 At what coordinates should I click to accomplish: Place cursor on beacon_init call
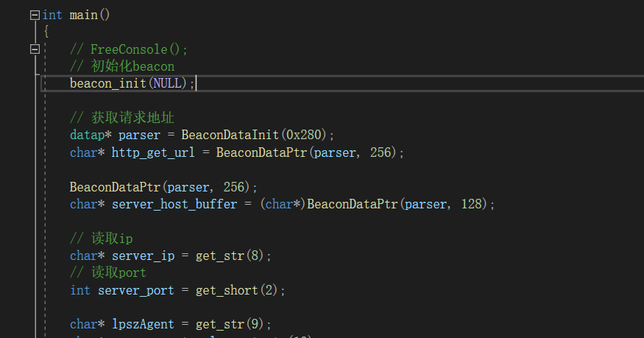[108, 84]
